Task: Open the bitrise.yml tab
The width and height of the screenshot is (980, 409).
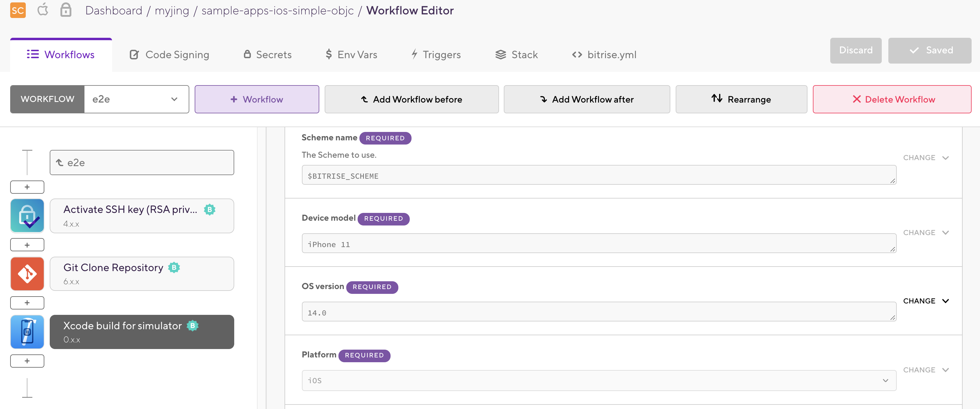Action: 604,55
